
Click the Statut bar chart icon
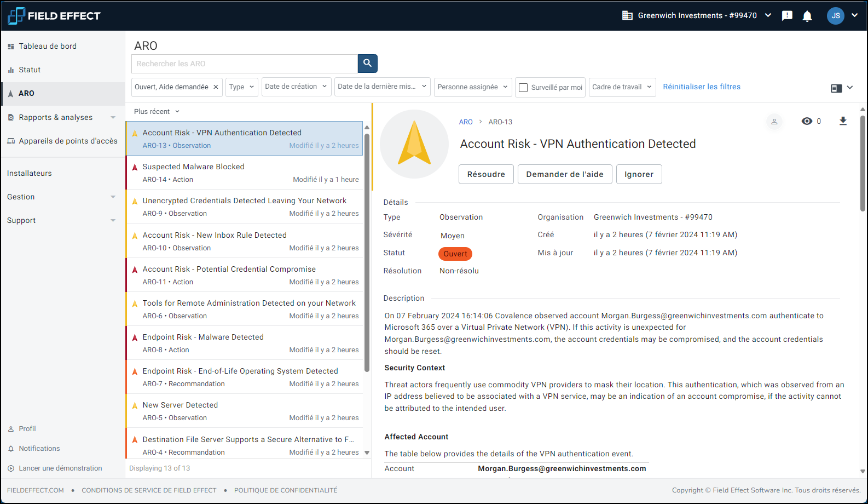(10, 70)
